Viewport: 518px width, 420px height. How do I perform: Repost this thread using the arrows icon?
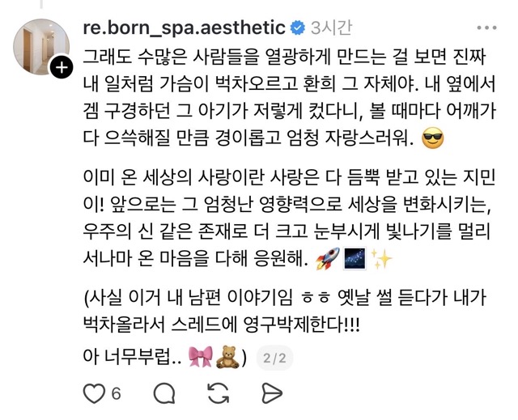[x=218, y=393]
